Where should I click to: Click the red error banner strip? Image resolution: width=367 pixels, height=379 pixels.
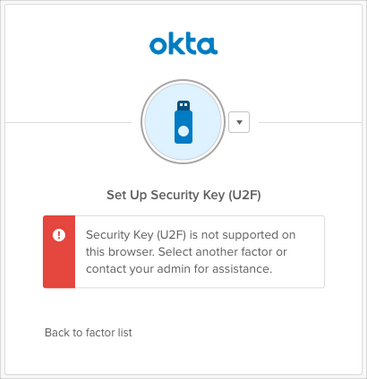[59, 252]
